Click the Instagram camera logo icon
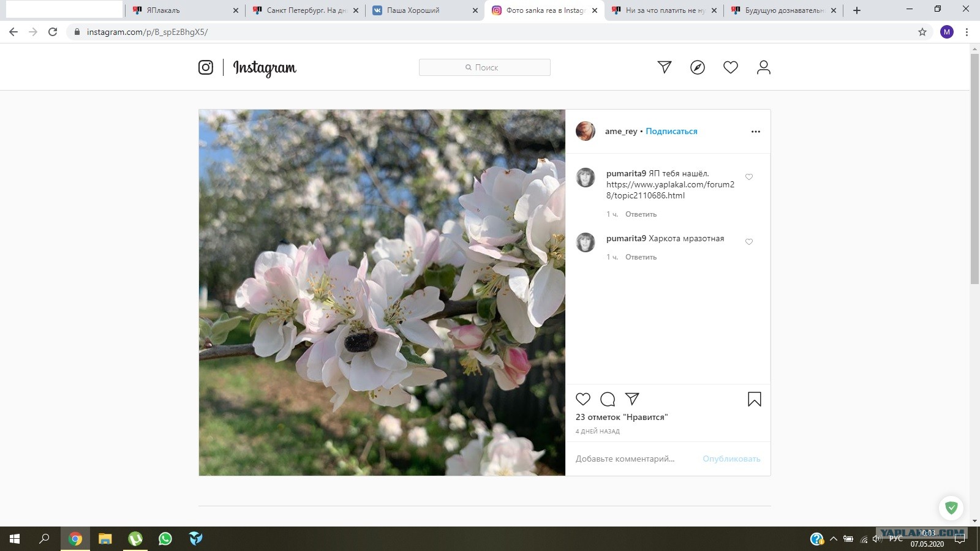The height and width of the screenshot is (551, 980). click(206, 67)
